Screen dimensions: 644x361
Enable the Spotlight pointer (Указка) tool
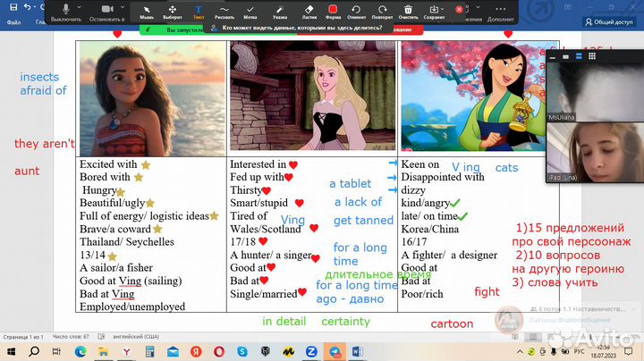coord(280,12)
